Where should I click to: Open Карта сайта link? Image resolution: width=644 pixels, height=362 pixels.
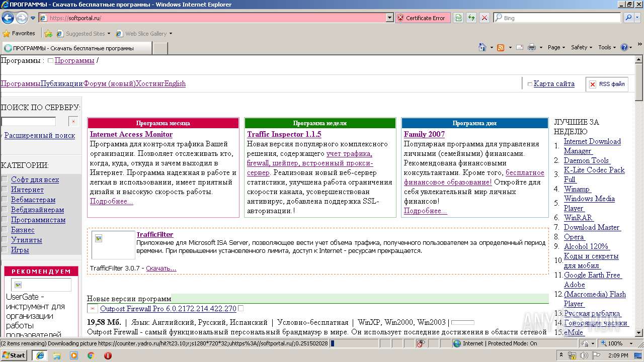click(x=554, y=84)
